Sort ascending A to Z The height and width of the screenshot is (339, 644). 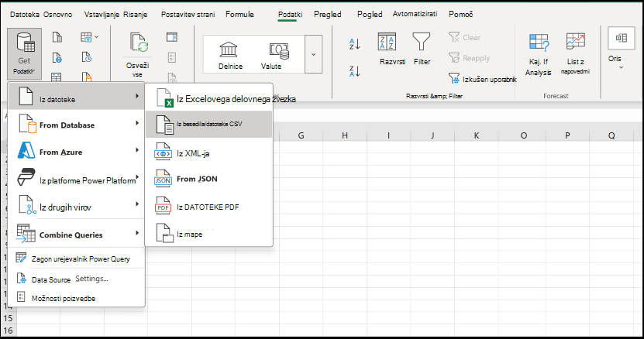pos(354,43)
